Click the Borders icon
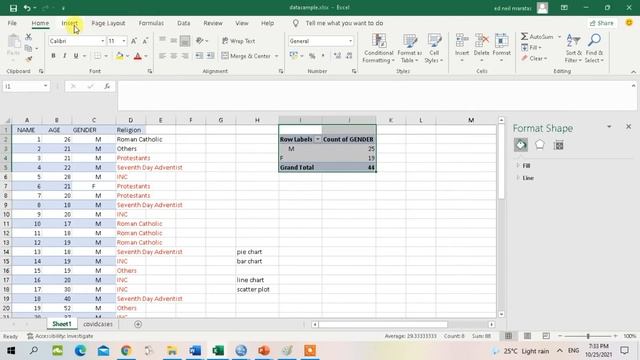This screenshot has width=640, height=360. pos(97,56)
